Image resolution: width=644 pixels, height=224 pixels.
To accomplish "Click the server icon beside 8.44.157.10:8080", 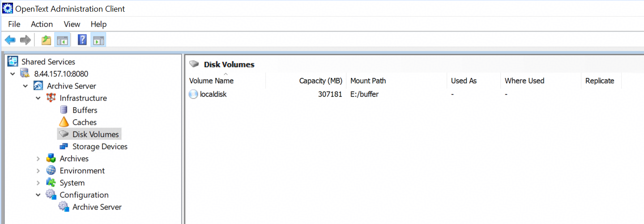I will pos(25,73).
